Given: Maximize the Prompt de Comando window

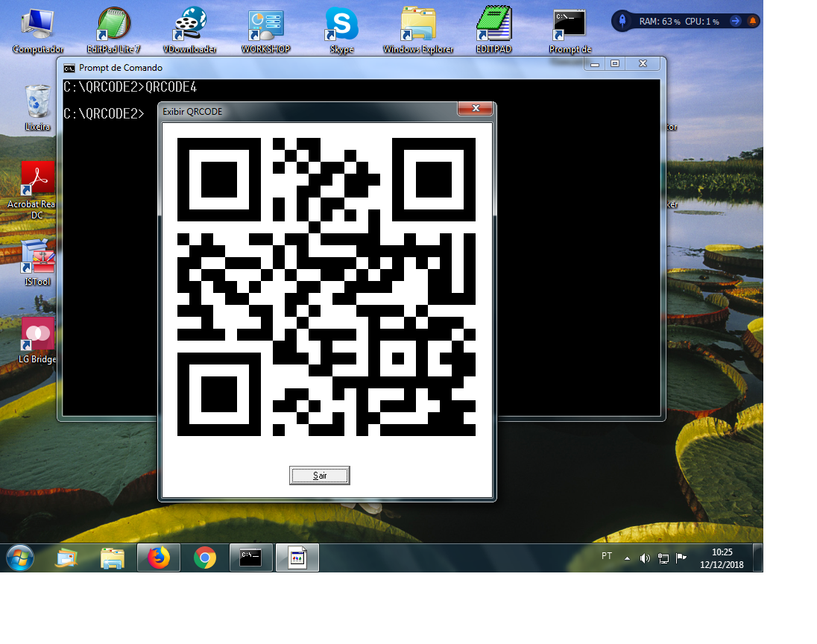Looking at the screenshot, I should pos(615,63).
